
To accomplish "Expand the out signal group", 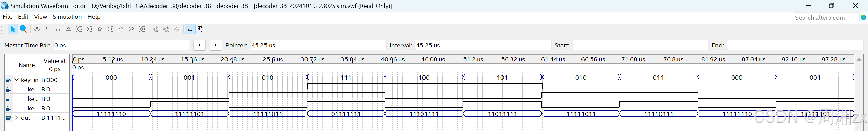I will [16, 118].
